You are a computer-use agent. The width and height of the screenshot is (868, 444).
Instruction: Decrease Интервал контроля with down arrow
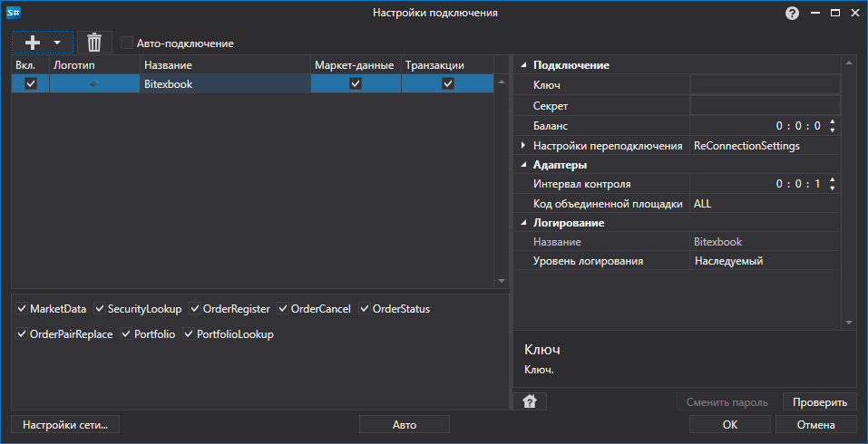833,188
